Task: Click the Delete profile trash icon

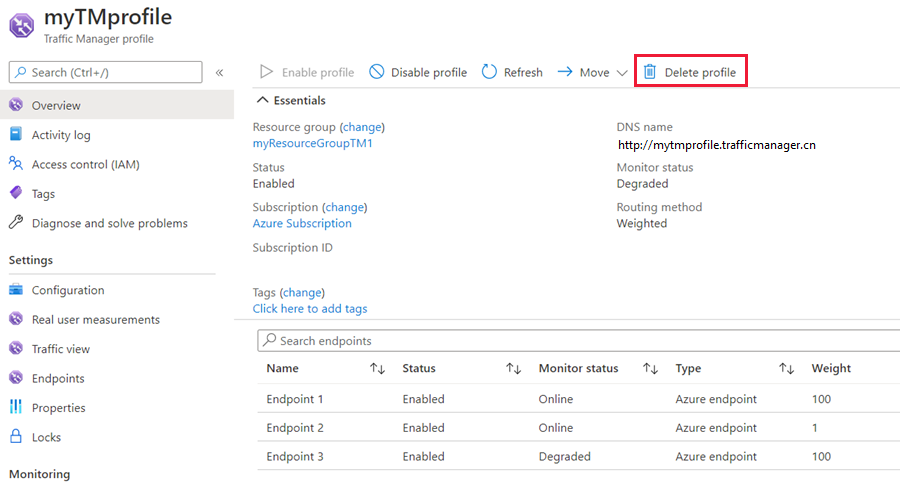Action: click(650, 72)
